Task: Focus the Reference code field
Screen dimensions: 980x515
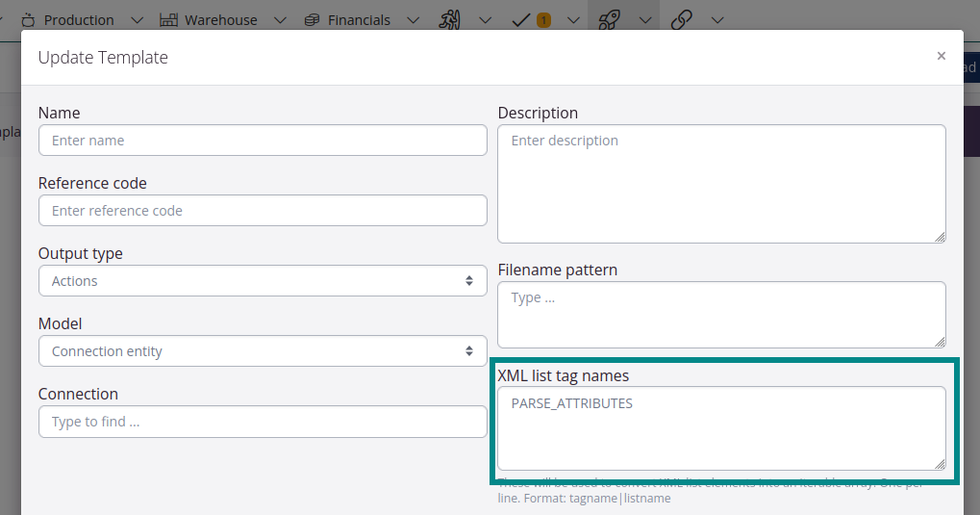Action: click(263, 211)
